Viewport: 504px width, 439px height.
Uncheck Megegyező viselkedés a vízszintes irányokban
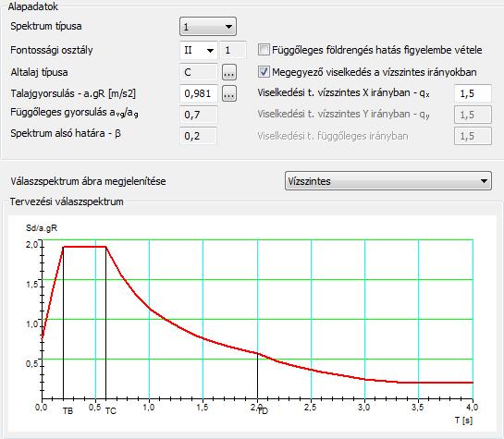click(x=264, y=71)
